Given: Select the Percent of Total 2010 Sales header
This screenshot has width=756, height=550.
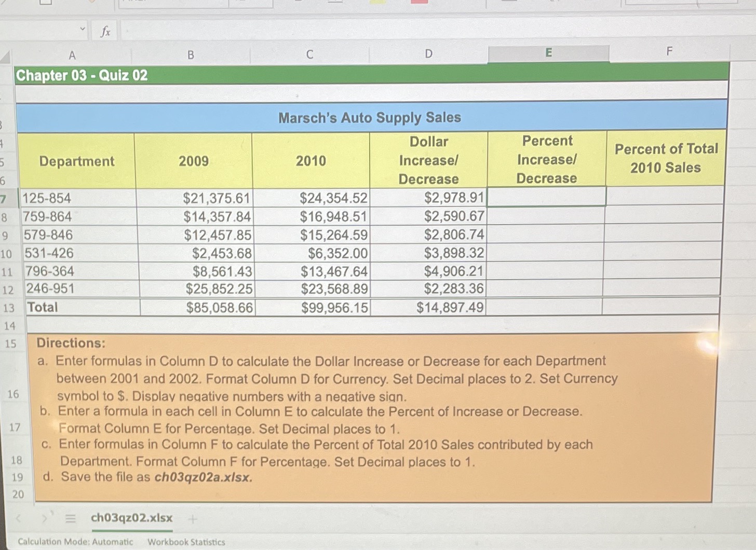Looking at the screenshot, I should coord(666,158).
